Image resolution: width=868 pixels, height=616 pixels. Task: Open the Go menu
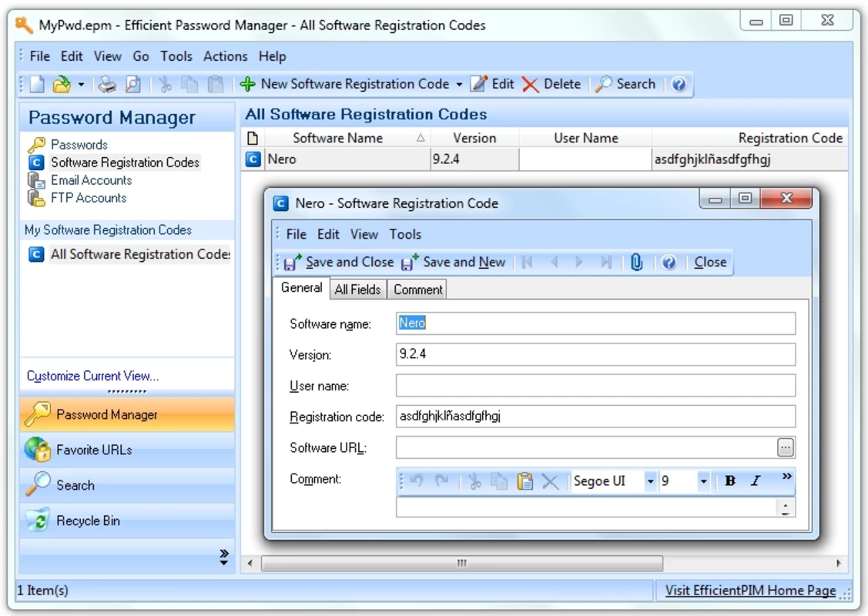click(x=141, y=56)
